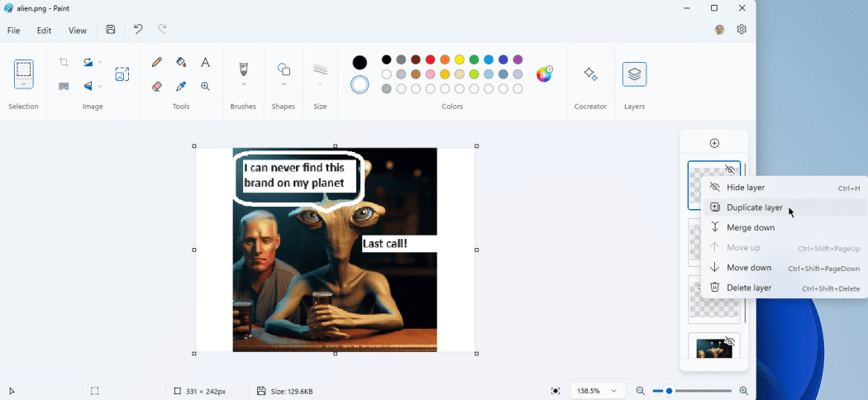Screen dimensions: 868x400
Task: Select the Eraser tool
Action: click(x=157, y=86)
